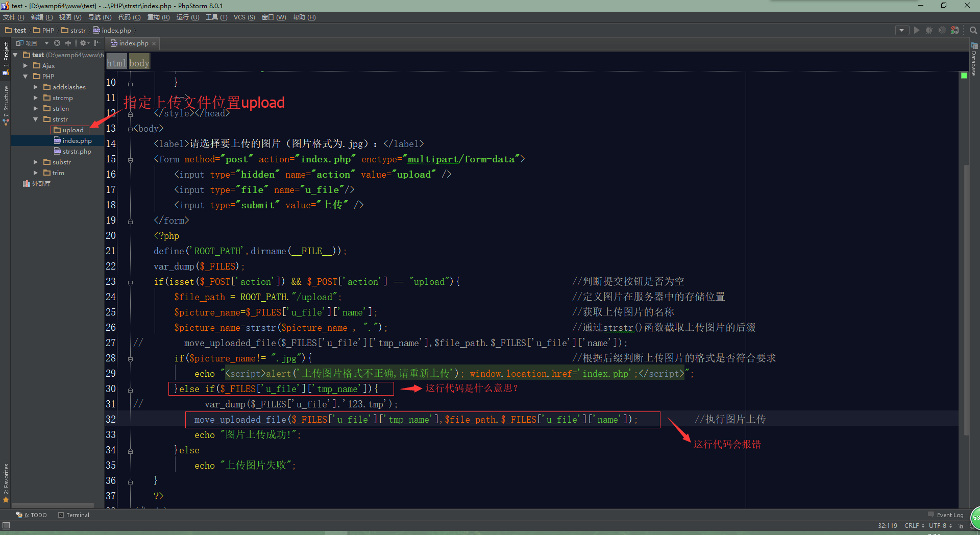Hide the Project tool window
Viewport: 980px width, 535px height.
pos(97,43)
